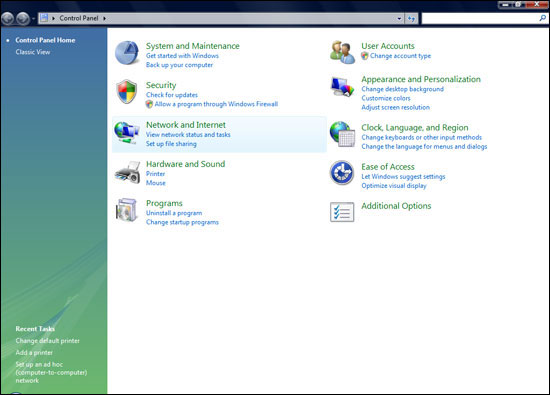Screen dimensions: 550x395
Task: Click Control Panel breadcrumb in address bar
Action: click(79, 18)
